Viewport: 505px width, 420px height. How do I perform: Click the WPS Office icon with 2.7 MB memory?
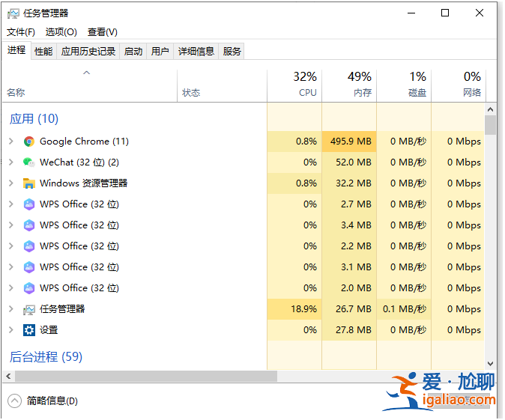pos(29,204)
